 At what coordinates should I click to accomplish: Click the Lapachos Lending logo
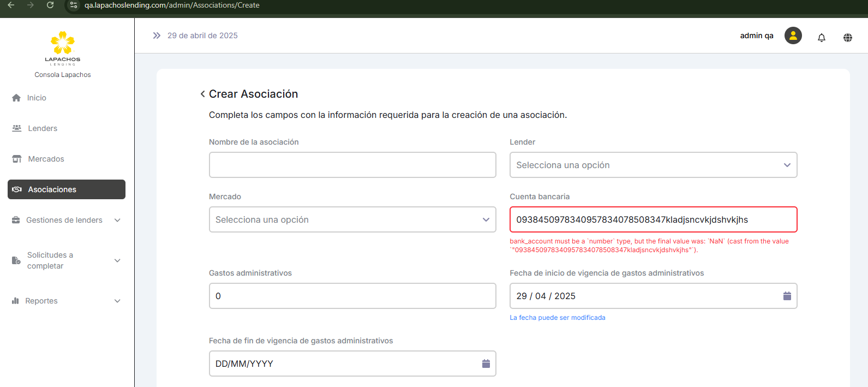click(x=63, y=48)
